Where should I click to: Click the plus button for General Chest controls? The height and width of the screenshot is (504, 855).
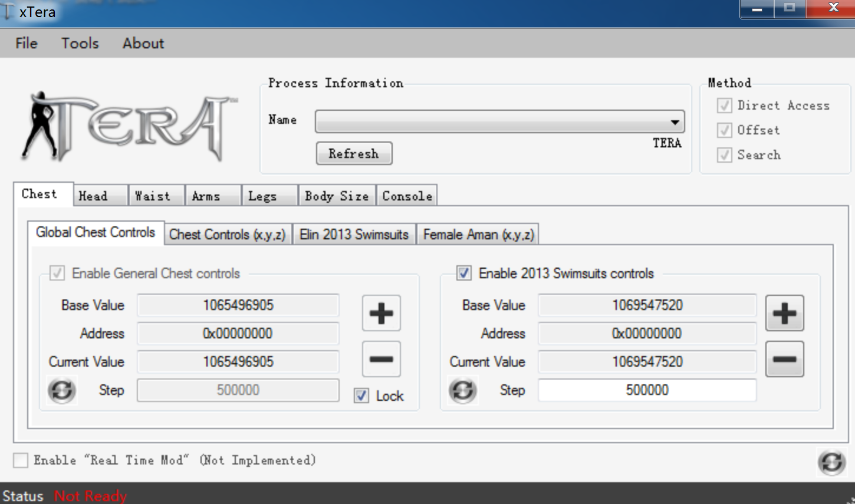tap(381, 313)
